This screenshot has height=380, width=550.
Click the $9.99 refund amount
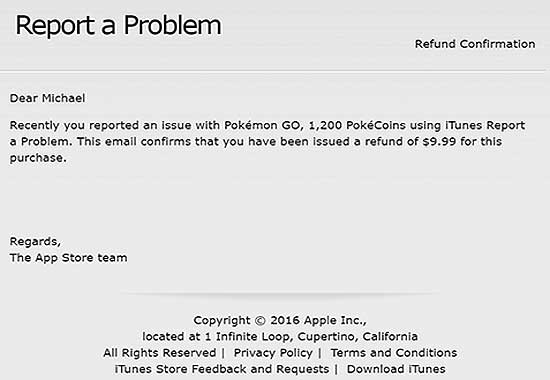(x=439, y=141)
